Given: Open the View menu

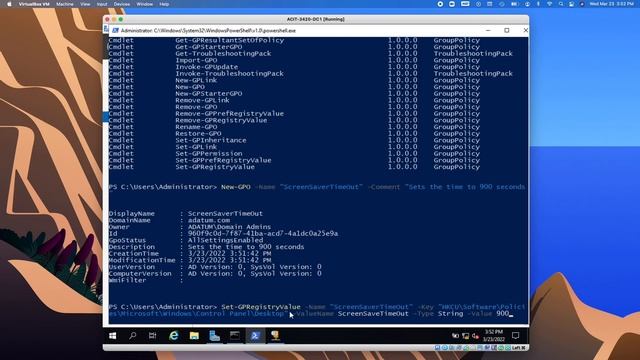Looking at the screenshot, I should tap(85, 4).
